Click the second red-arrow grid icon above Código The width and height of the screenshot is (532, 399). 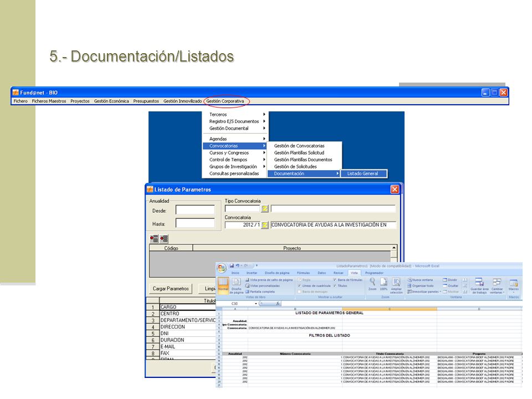164,238
